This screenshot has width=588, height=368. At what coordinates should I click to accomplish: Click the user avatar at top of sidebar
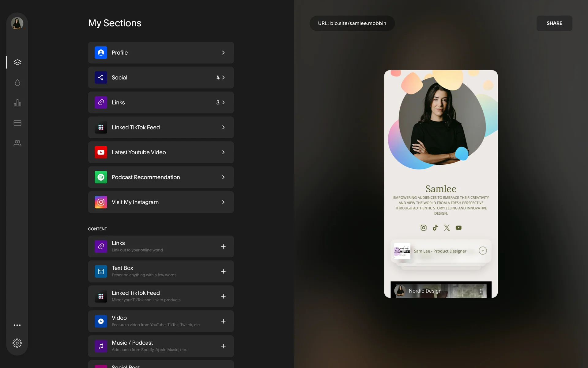(17, 23)
